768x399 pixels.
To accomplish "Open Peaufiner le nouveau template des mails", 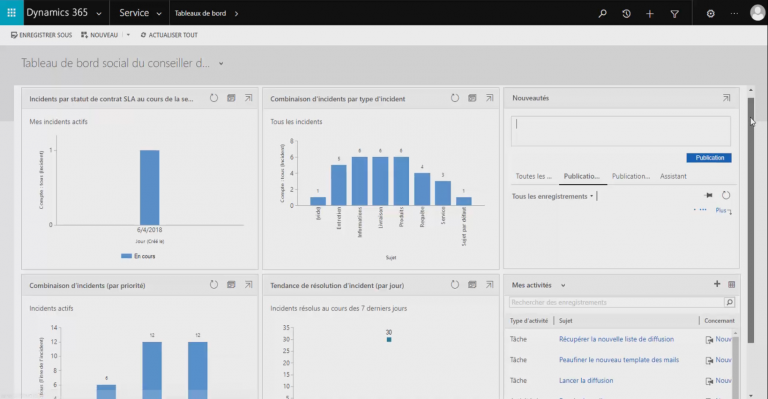I will click(x=619, y=360).
